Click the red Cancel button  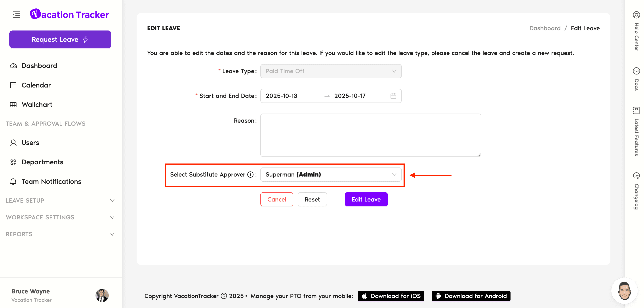[x=276, y=199]
